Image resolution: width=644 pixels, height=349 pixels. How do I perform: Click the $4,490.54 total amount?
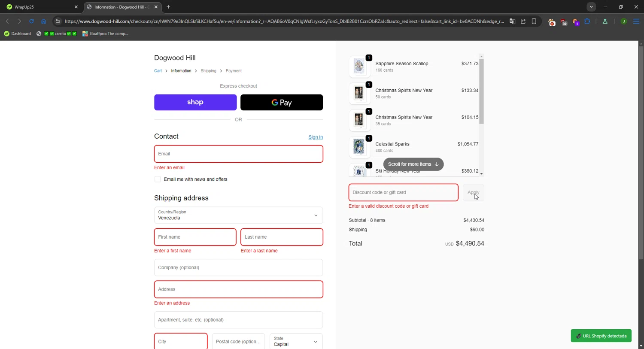[470, 243]
